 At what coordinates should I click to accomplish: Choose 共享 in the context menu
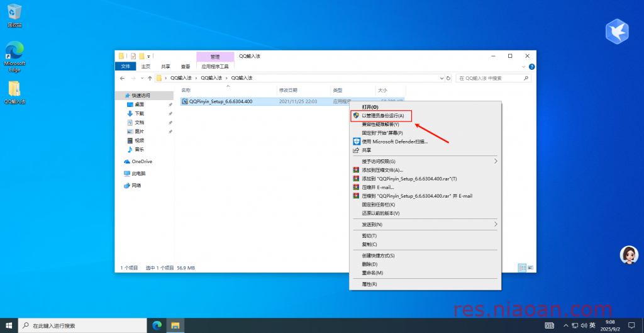tap(425, 150)
